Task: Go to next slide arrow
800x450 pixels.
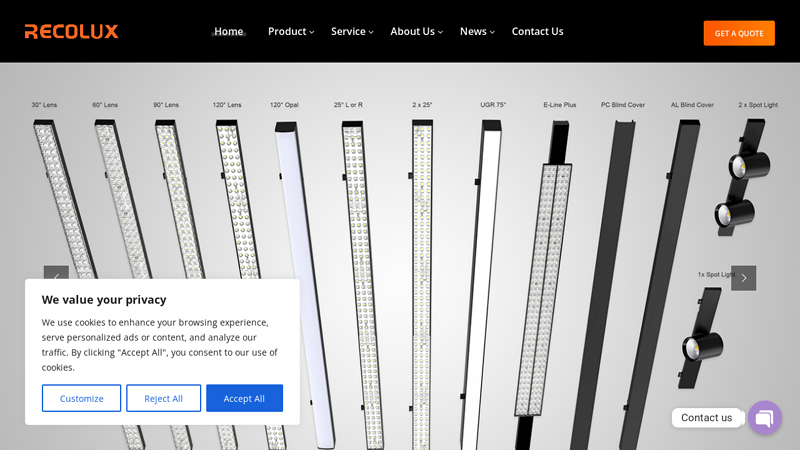Action: point(743,278)
